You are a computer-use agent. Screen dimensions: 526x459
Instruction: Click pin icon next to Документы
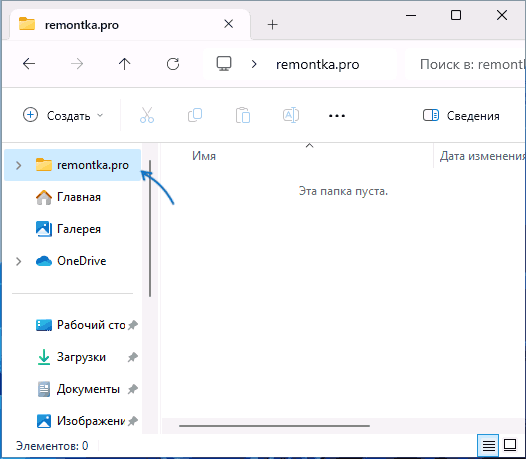pyautogui.click(x=133, y=389)
